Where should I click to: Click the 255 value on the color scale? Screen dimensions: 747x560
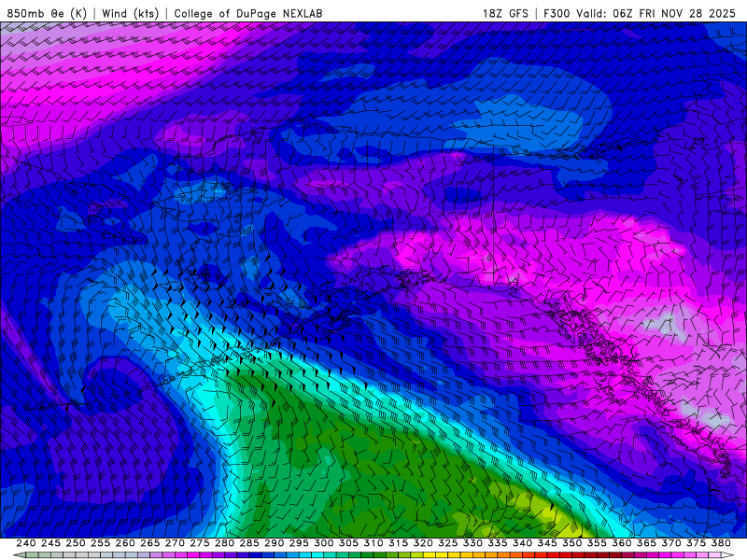[100, 543]
